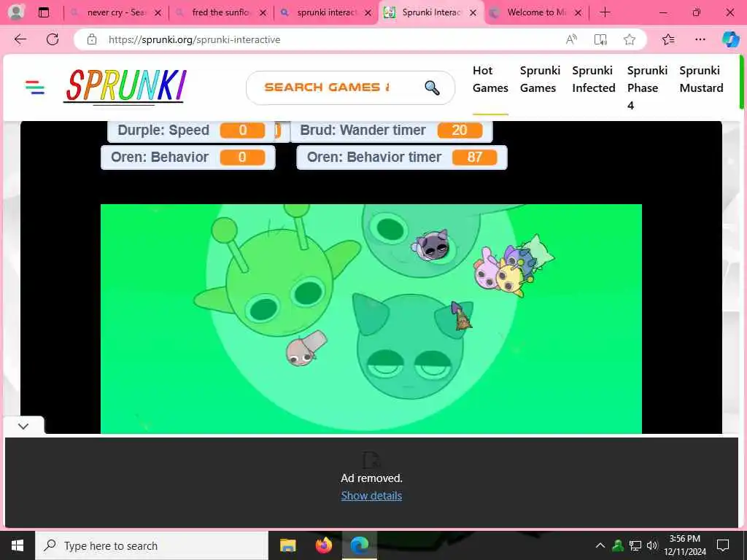Close the 'never cry' tab
Viewport: 747px width, 560px height.
(x=158, y=13)
